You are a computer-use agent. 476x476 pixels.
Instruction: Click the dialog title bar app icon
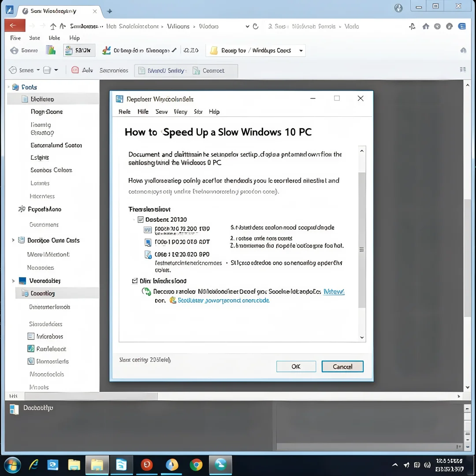(x=119, y=99)
